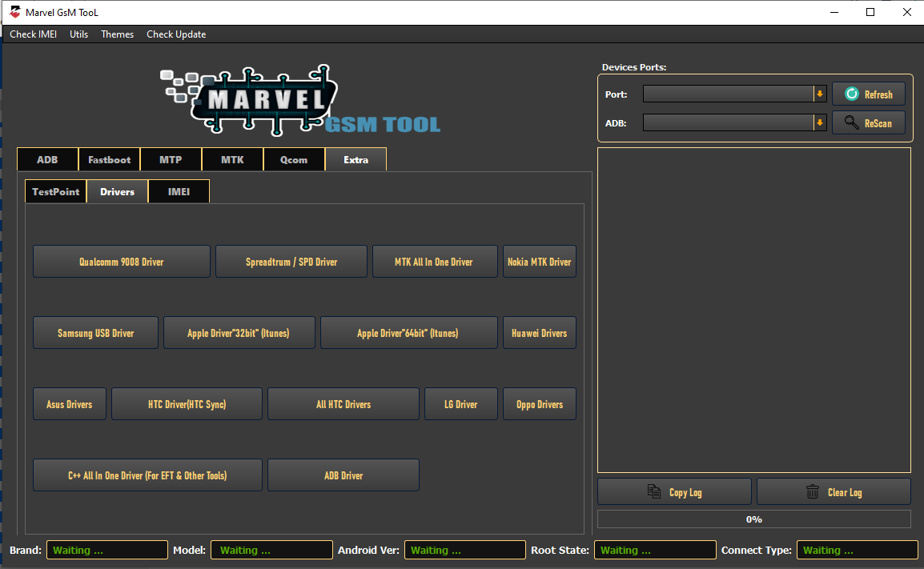
Task: Click the Marvel GSM Tool logo
Action: pyautogui.click(x=300, y=102)
